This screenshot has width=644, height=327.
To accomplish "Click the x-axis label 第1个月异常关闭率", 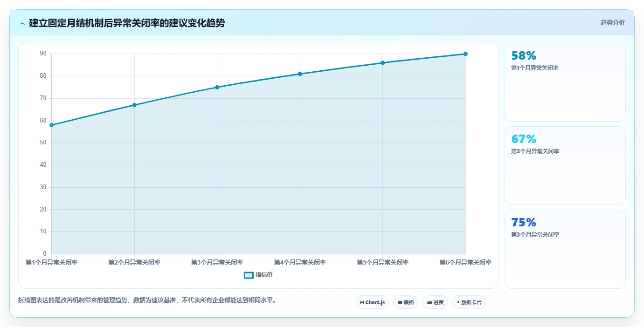I will pos(52,263).
